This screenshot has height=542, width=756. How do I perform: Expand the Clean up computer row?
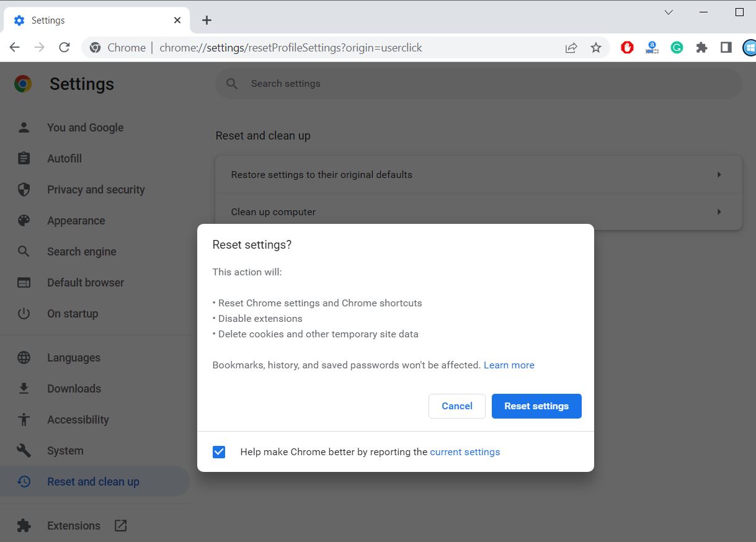[478, 212]
